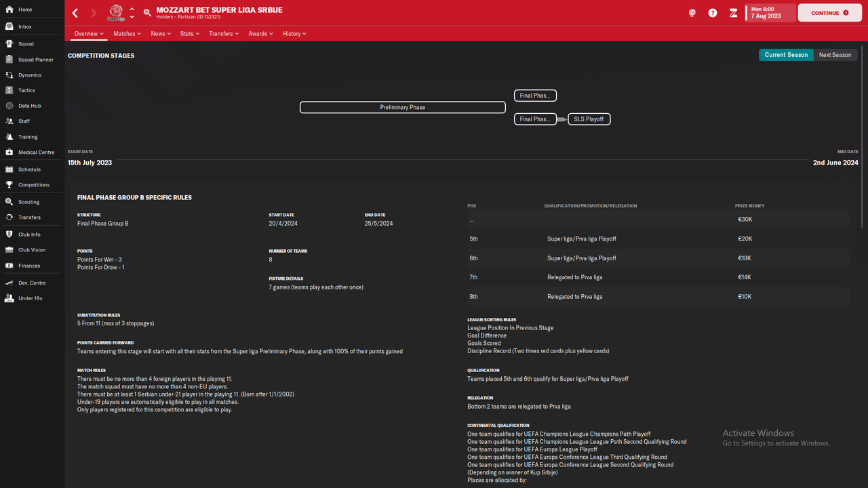
Task: Click the Mozzart Bet Super Liga Srbije title
Action: pos(219,10)
